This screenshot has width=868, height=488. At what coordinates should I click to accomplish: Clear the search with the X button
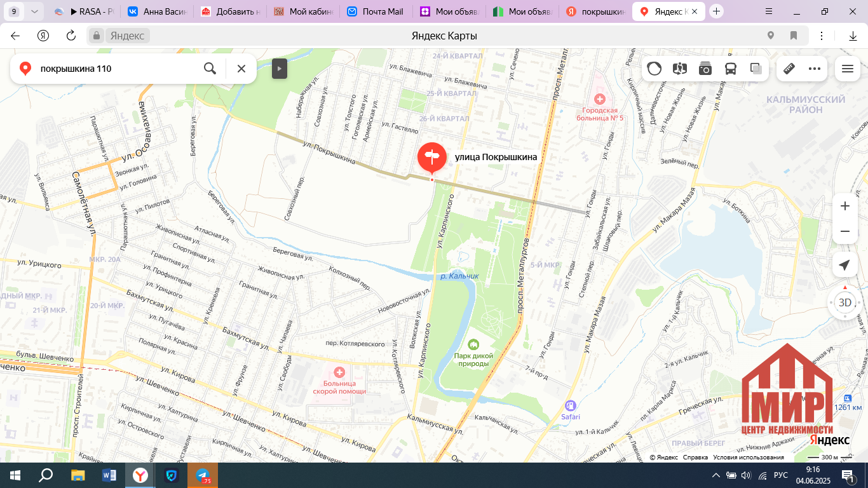pyautogui.click(x=241, y=69)
